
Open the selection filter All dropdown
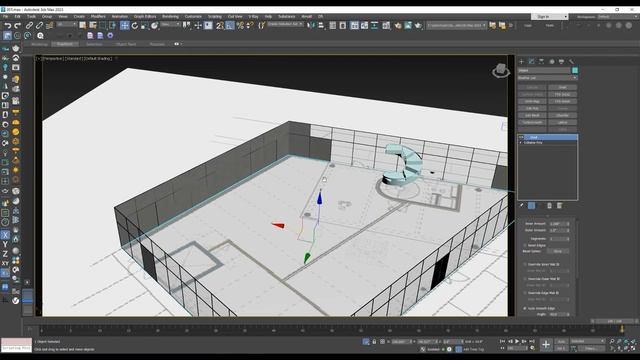click(67, 25)
